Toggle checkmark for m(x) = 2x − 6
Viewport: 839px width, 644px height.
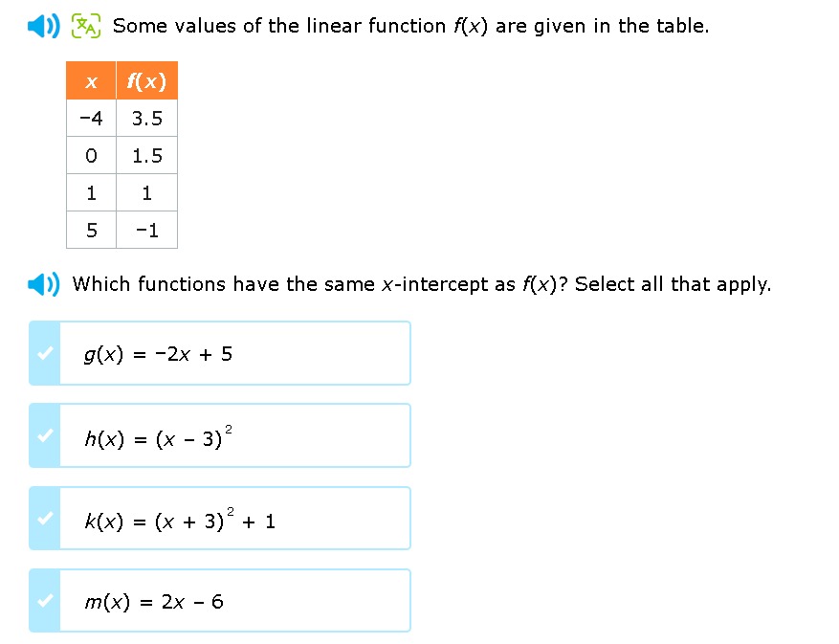[x=45, y=601]
